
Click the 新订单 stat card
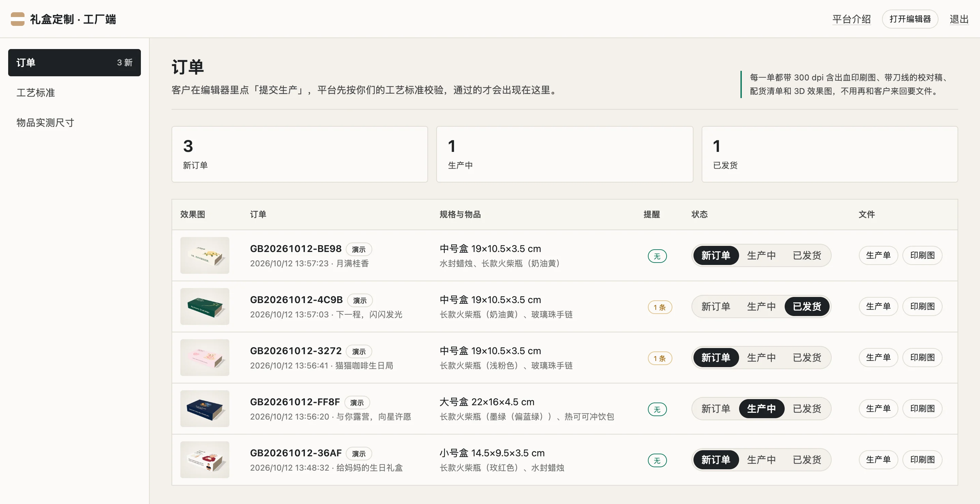[299, 154]
